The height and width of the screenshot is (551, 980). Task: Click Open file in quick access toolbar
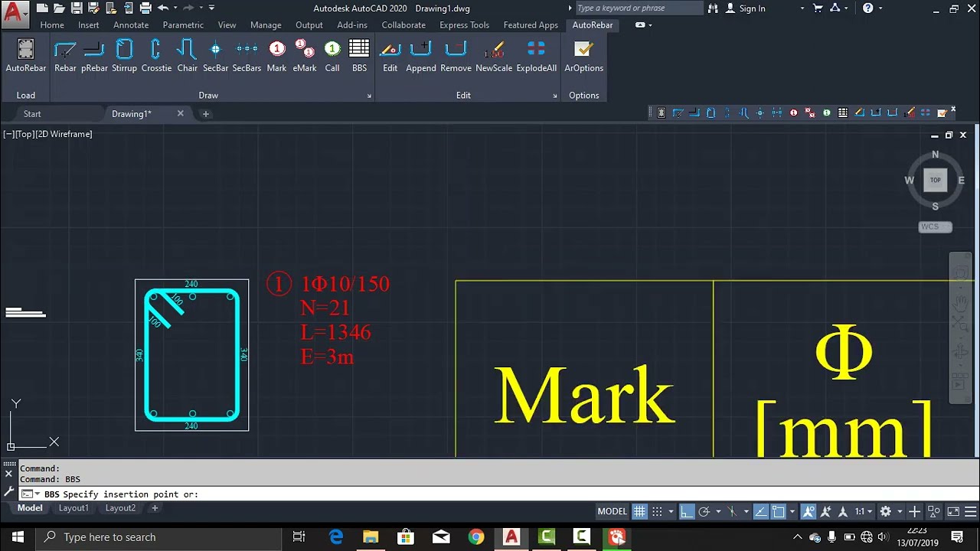click(59, 8)
